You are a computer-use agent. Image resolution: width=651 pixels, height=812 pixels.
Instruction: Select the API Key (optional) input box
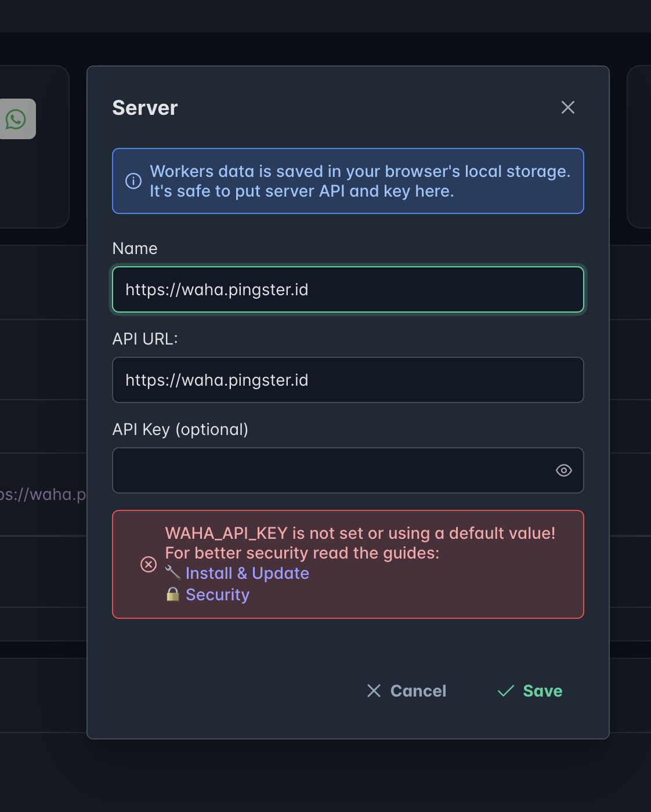[331, 470]
